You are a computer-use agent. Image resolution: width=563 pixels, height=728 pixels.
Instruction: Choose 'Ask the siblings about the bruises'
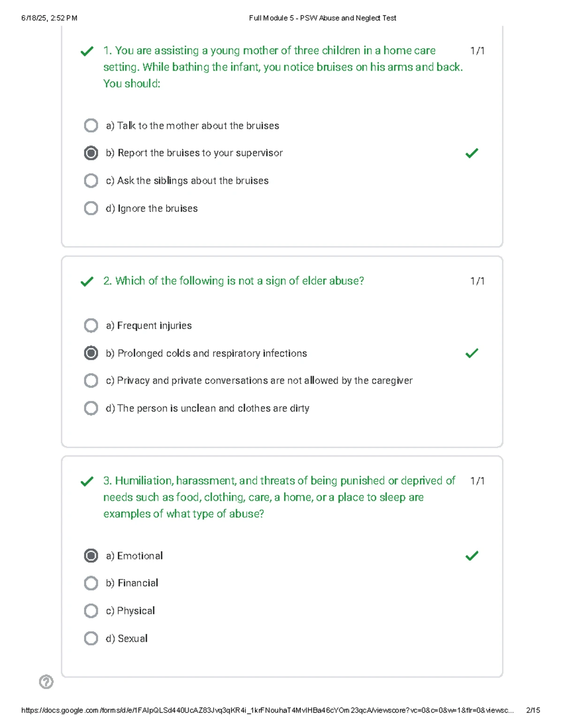pos(91,180)
